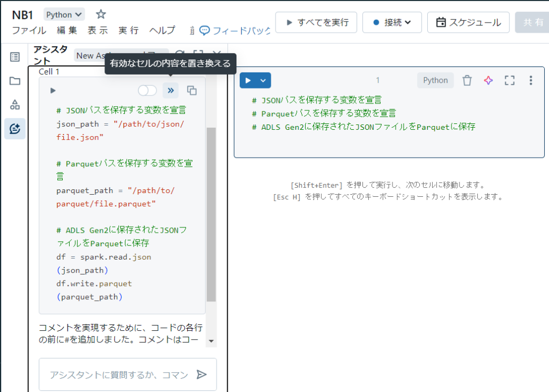Screen dimensions: 549x392
Task: Open the Python language dropdown beside NB1
Action: click(x=64, y=15)
